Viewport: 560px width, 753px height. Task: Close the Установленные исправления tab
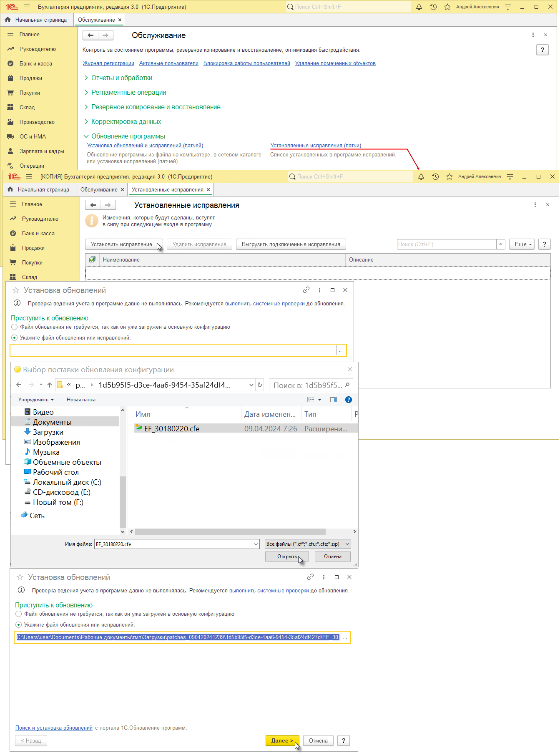coord(208,189)
